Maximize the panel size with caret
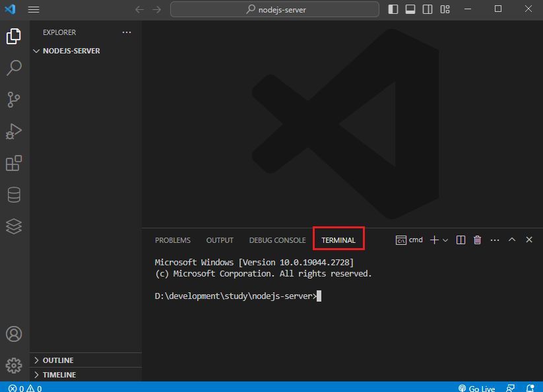 click(512, 240)
